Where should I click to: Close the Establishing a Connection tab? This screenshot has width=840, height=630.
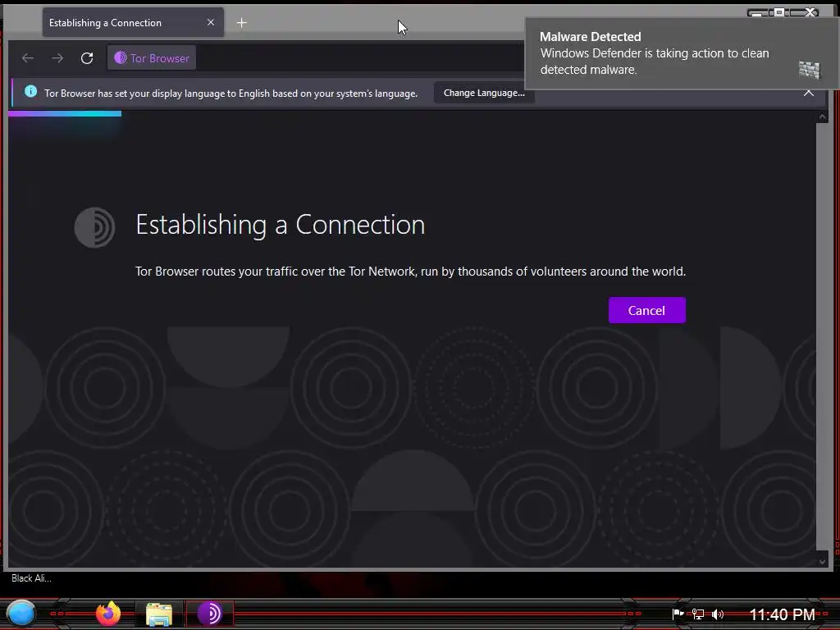coord(211,22)
